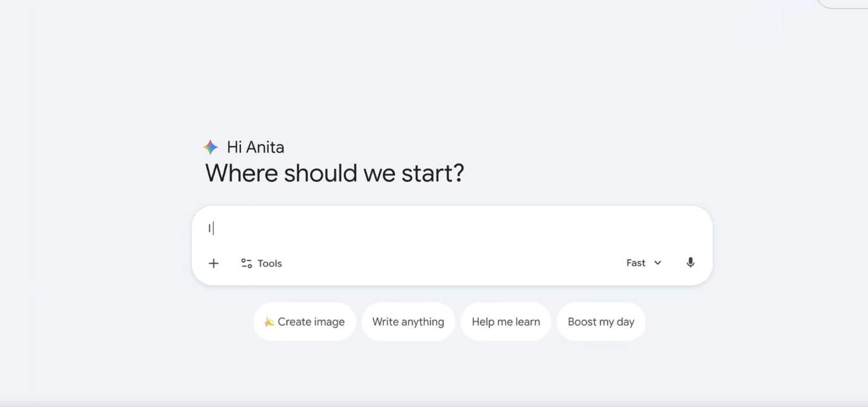Click the blinking text cursor in prompt box

213,229
